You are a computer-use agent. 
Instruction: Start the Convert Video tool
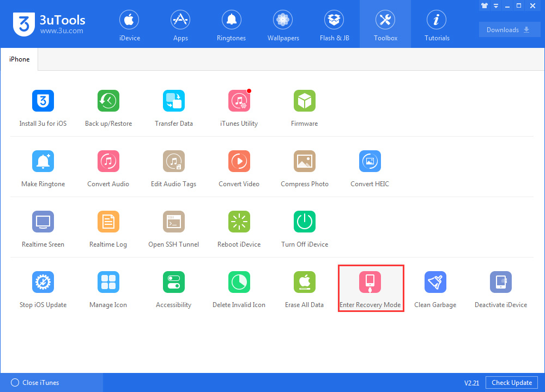pos(239,168)
